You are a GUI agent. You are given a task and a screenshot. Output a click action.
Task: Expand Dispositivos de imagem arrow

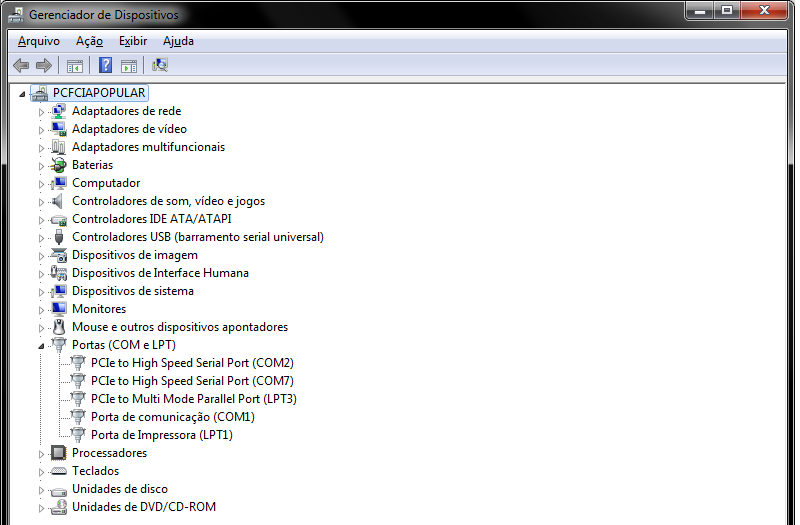(x=41, y=256)
